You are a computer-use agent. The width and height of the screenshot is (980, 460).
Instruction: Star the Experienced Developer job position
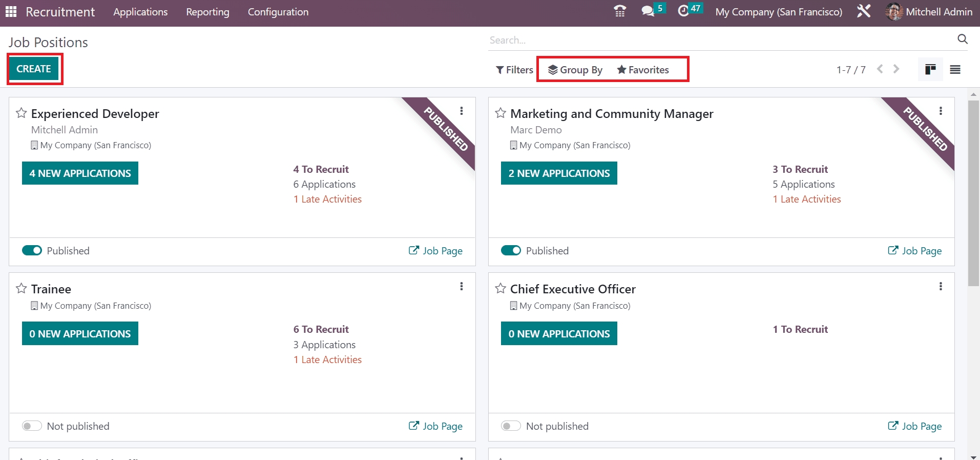point(21,113)
